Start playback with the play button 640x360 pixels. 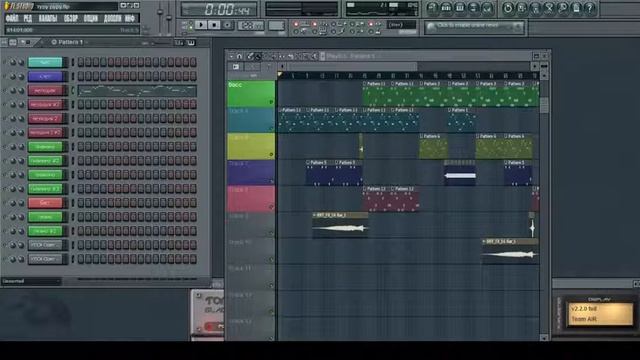coord(201,25)
